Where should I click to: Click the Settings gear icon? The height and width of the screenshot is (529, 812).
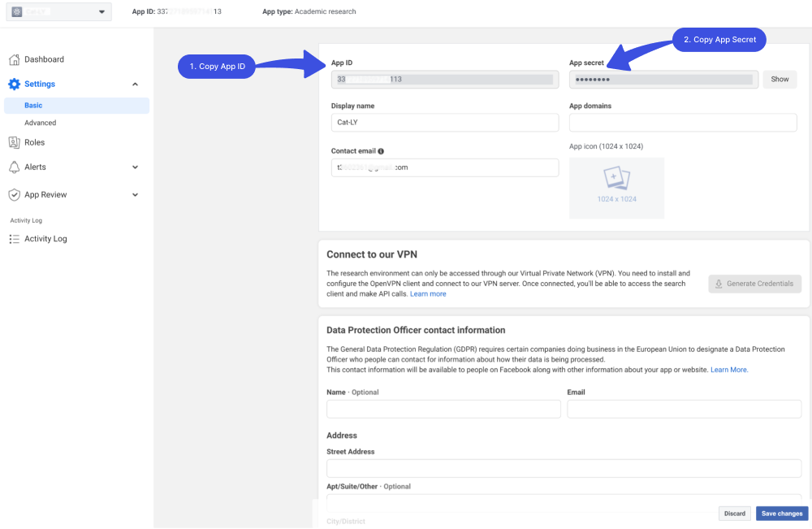tap(15, 84)
